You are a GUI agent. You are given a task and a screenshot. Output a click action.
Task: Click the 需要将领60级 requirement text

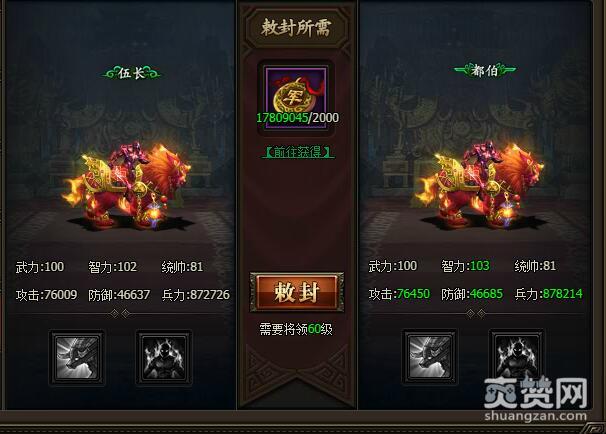tap(296, 329)
